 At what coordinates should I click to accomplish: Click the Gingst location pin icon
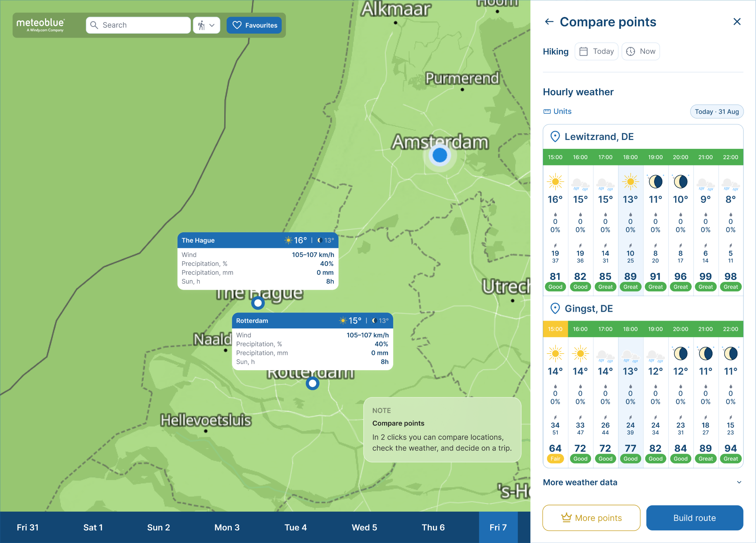click(555, 308)
